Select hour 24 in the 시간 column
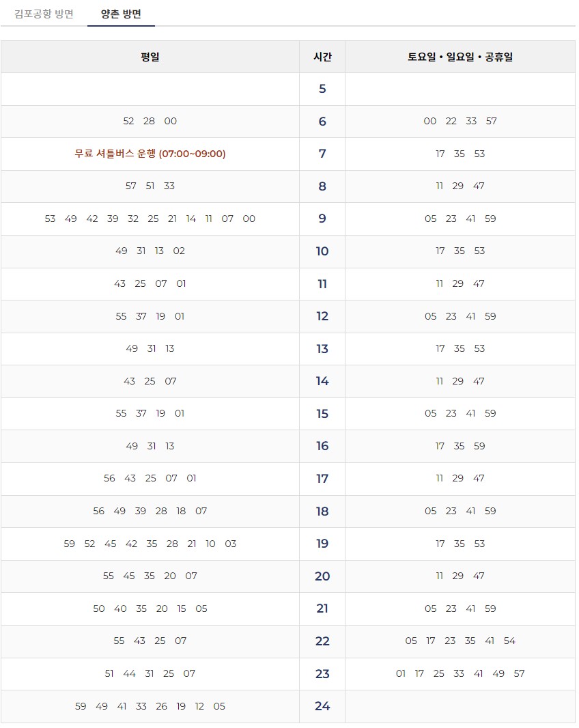 (322, 707)
